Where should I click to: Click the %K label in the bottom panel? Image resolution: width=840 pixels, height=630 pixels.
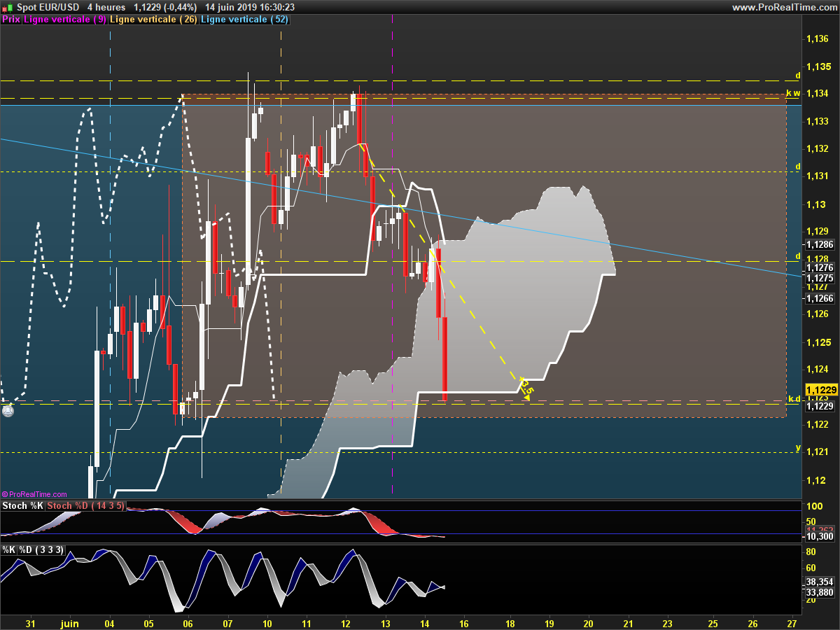[9, 550]
